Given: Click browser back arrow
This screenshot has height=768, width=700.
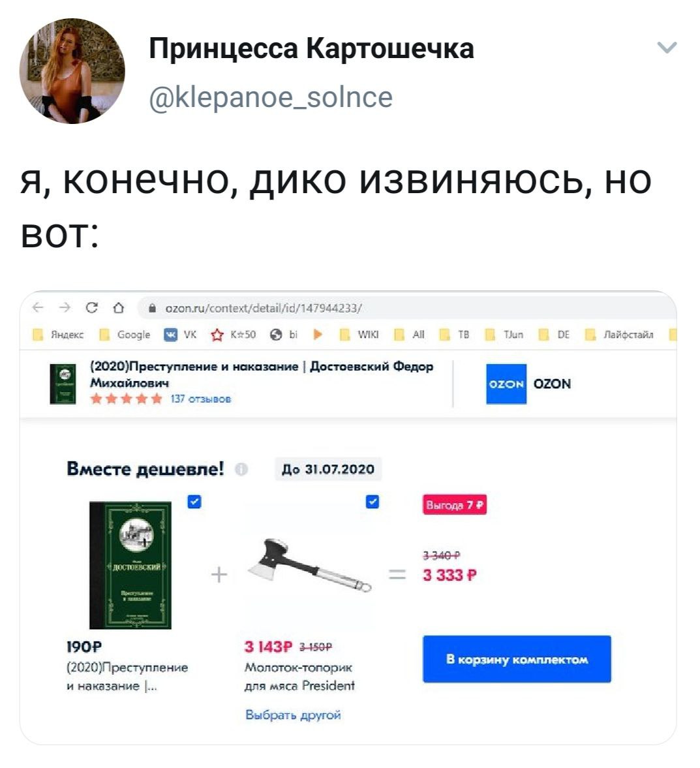Looking at the screenshot, I should (38, 307).
